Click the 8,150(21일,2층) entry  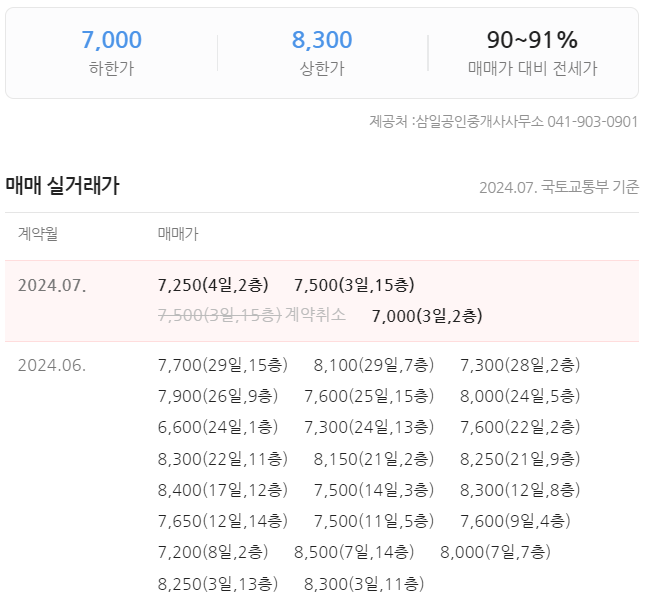[x=374, y=459]
